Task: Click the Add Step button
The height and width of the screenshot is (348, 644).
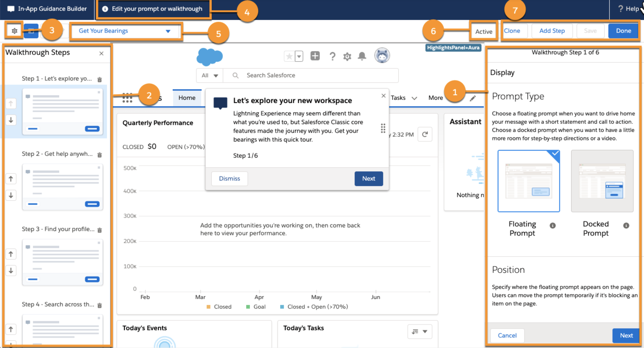Action: click(552, 31)
